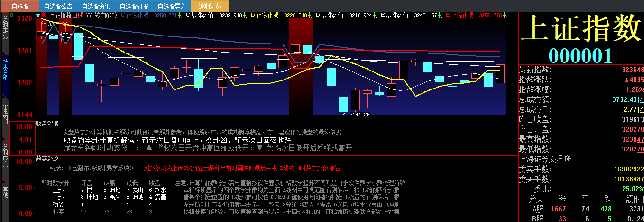Click green down arrow after D止赢止损 3226.340
Image resolution: width=644 pixels, height=222 pixels.
click(310, 15)
